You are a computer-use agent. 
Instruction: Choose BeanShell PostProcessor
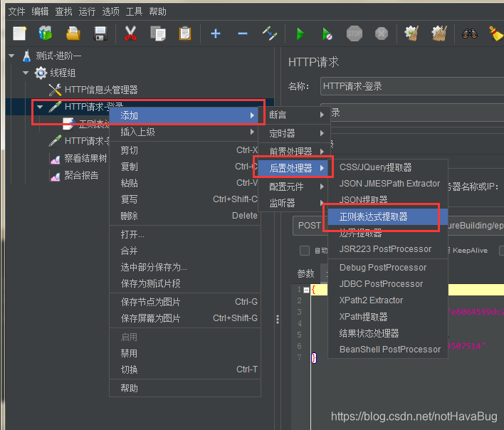coord(388,350)
